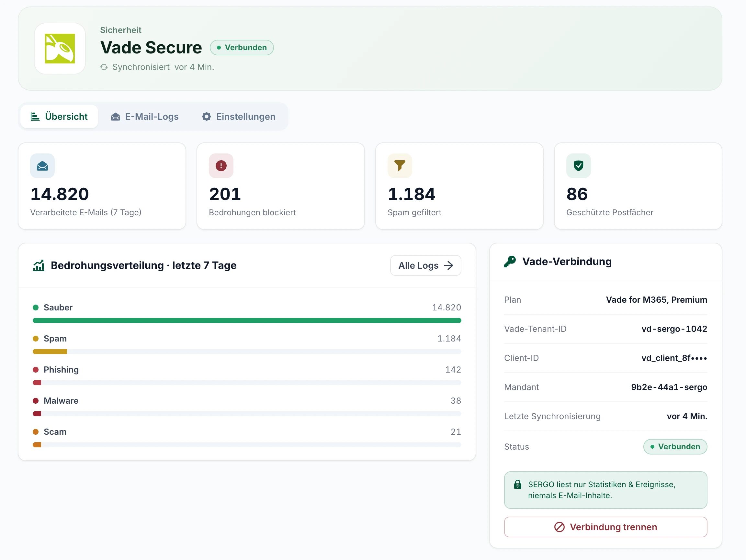Image resolution: width=746 pixels, height=560 pixels.
Task: Select the Letzte Synchronisierung value vor 4 Min.
Action: click(687, 416)
